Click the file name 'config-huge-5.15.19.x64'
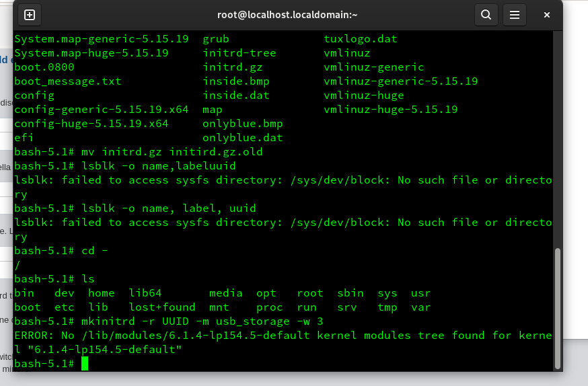 coord(91,124)
